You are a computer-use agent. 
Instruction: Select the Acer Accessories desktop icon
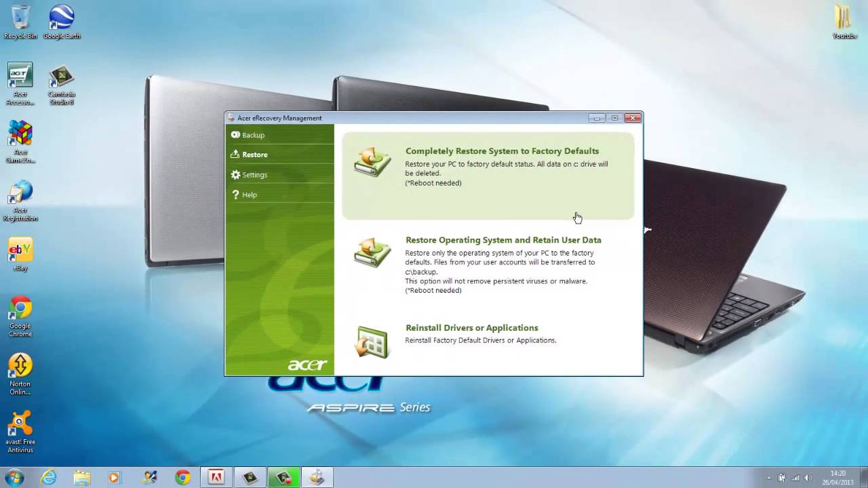[20, 85]
